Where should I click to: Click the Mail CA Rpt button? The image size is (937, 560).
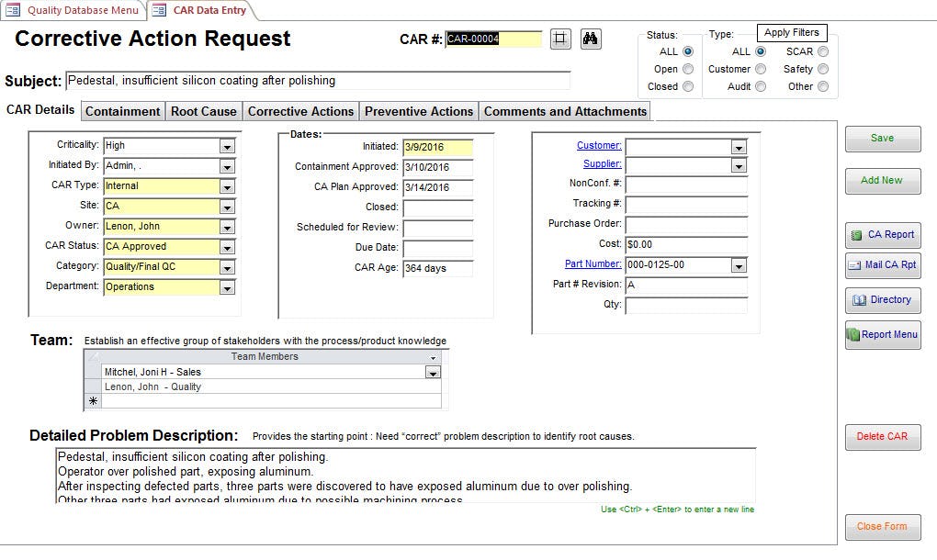coord(883,266)
